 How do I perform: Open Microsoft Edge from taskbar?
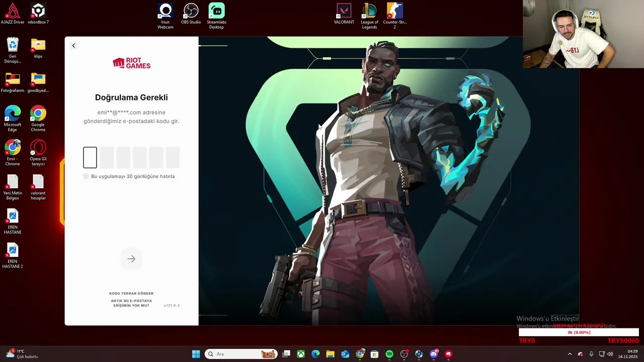coord(315,354)
